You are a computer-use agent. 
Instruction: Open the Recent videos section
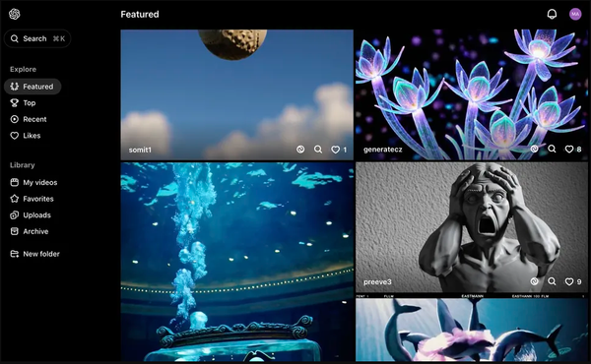[x=29, y=119]
